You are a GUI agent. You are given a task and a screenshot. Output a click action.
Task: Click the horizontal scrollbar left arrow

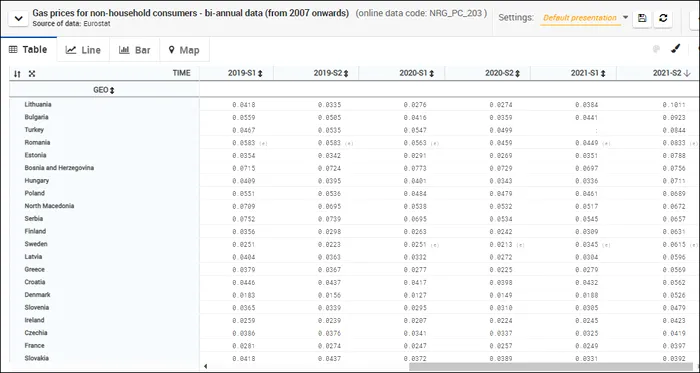coord(205,366)
